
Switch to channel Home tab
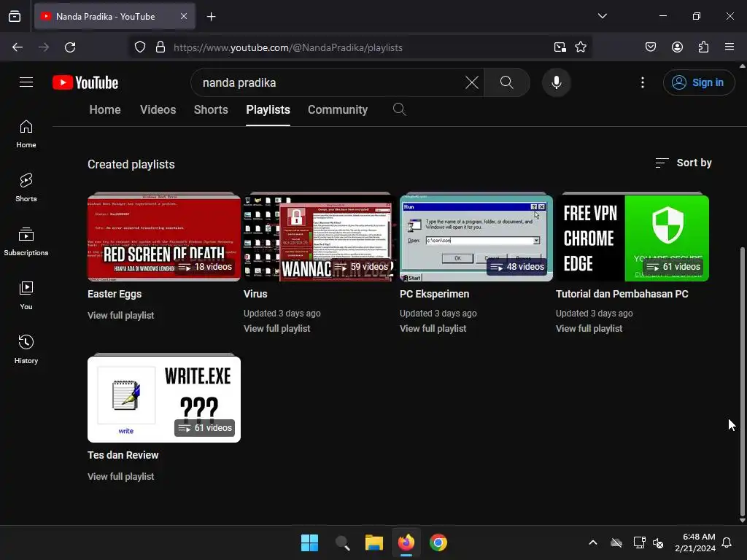(105, 109)
